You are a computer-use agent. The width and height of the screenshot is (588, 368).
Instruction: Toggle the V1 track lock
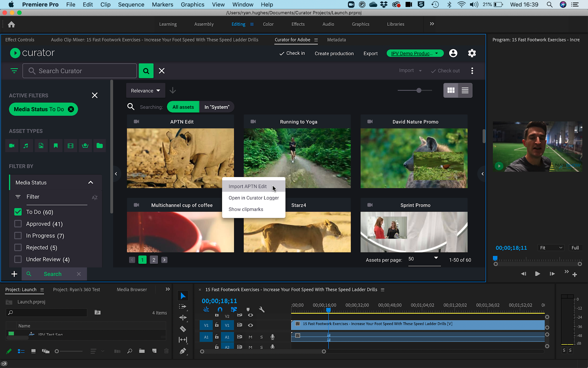coord(217,325)
